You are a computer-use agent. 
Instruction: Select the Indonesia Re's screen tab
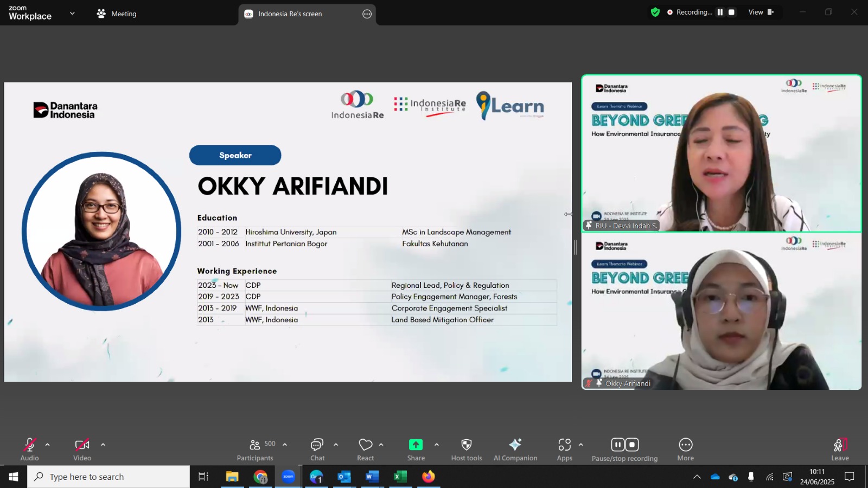pos(290,14)
